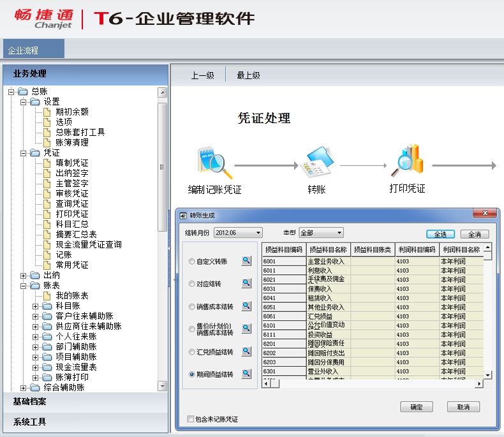Select the 对应结转 radio option
The image size is (504, 437).
192,284
